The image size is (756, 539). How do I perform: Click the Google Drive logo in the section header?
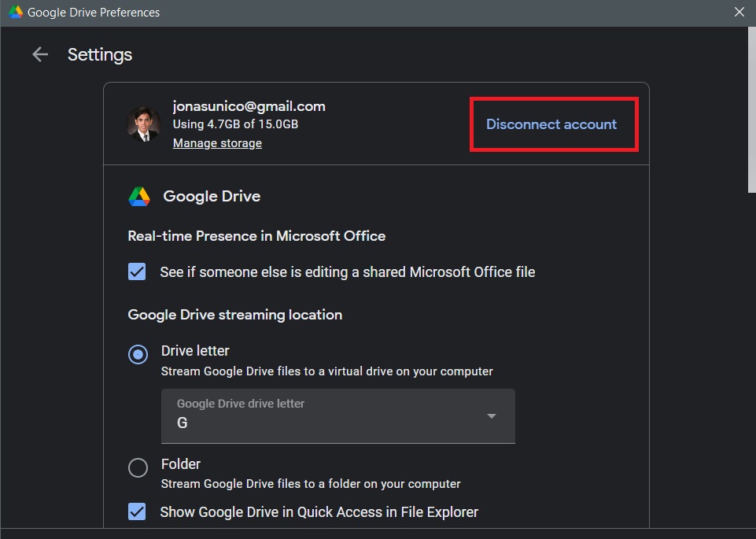pyautogui.click(x=139, y=197)
